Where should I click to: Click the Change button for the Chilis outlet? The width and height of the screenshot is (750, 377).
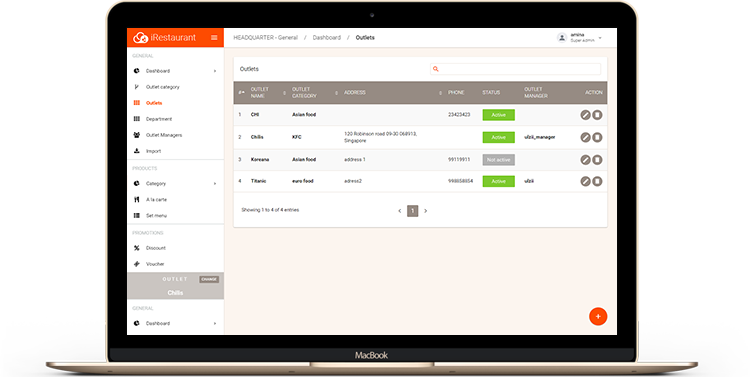coord(209,279)
